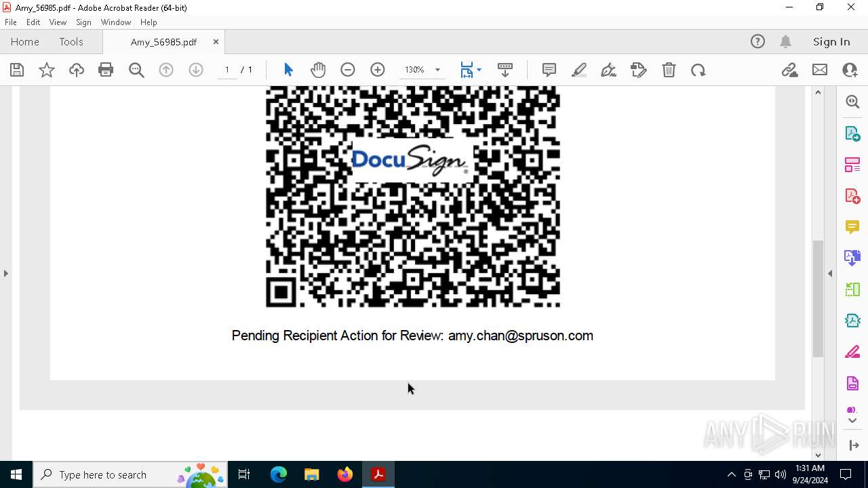Viewport: 868px width, 488px height.
Task: Zoom out with the minus icon
Action: [x=348, y=70]
